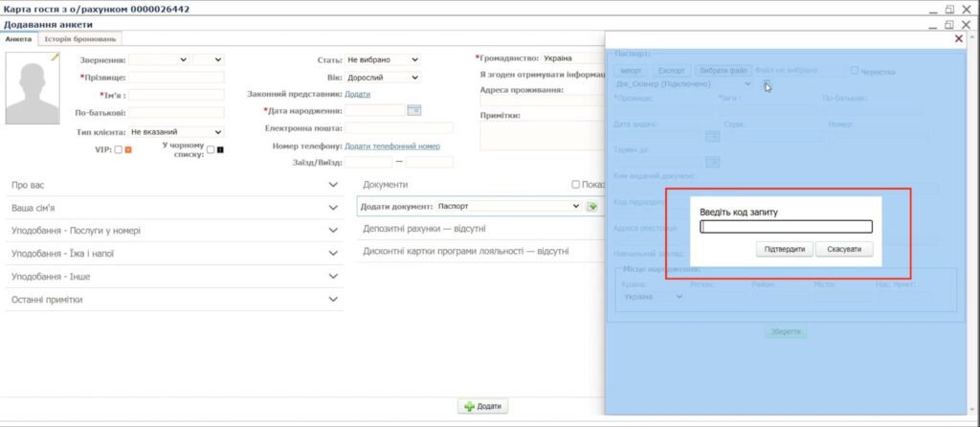Open the Вік dropdown showing Дорослий
The image size is (980, 427).
[383, 78]
